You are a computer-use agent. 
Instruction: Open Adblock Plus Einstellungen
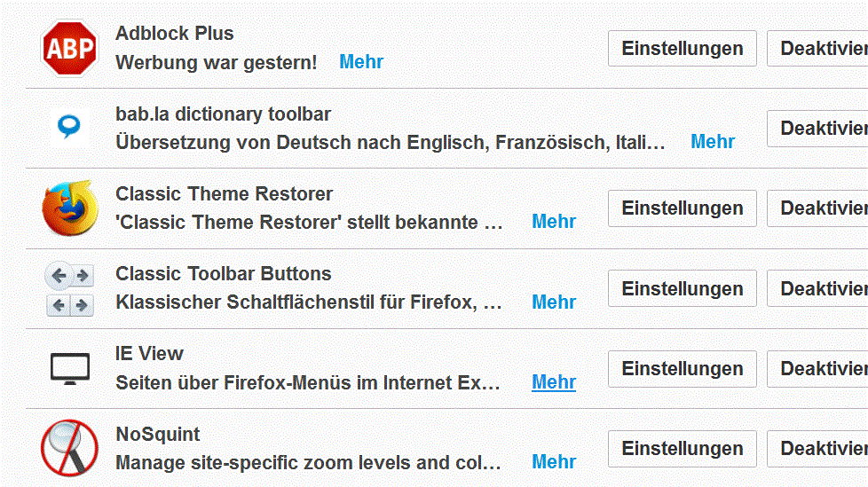coord(682,49)
